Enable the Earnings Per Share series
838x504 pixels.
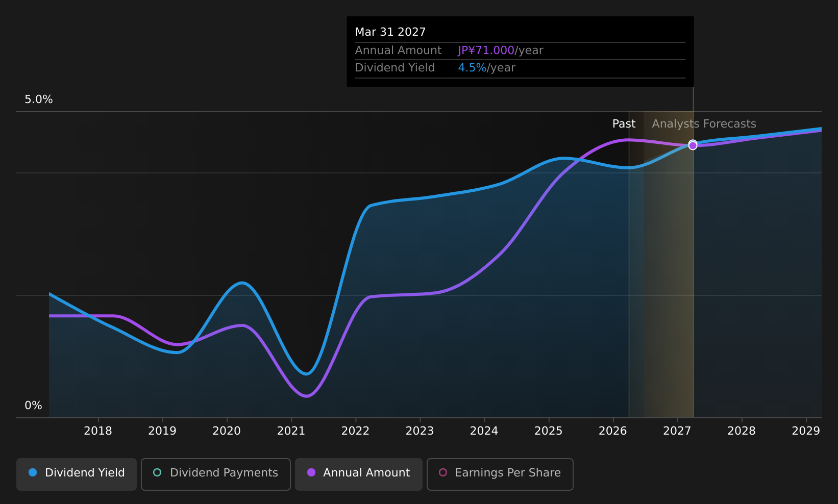[500, 474]
